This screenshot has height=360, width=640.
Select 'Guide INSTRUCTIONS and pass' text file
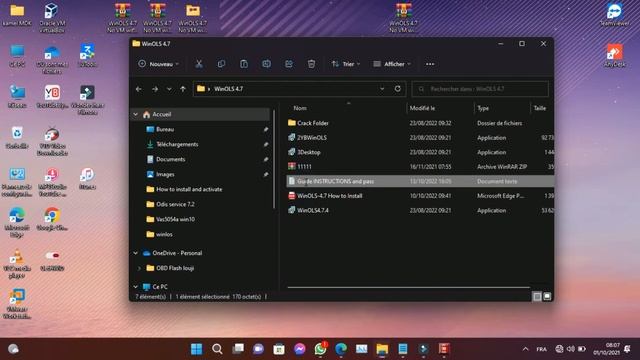[x=420, y=181]
